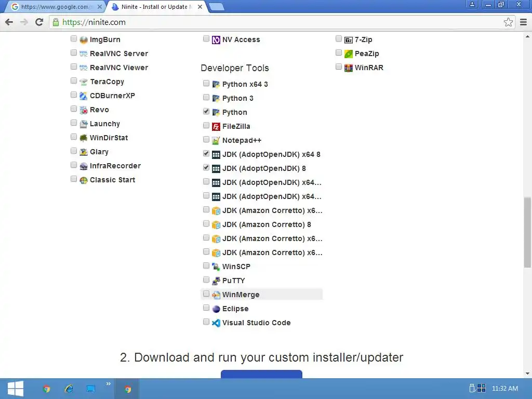Open the Windows Start menu
This screenshot has width=532, height=399.
coord(16,389)
